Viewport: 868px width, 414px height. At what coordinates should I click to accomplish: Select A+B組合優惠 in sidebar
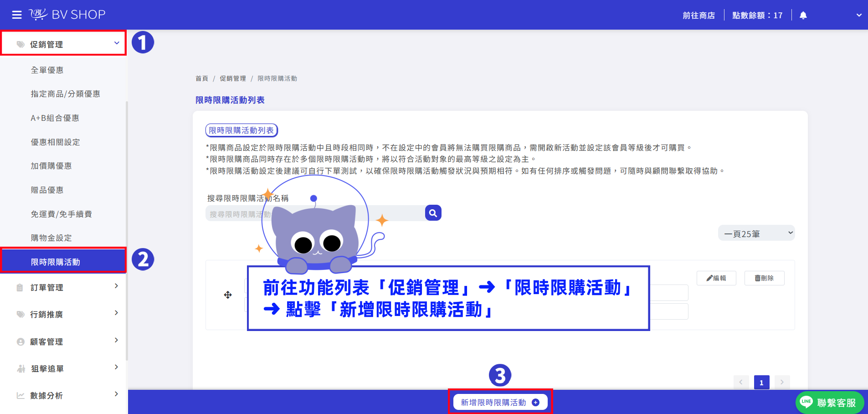click(x=55, y=118)
